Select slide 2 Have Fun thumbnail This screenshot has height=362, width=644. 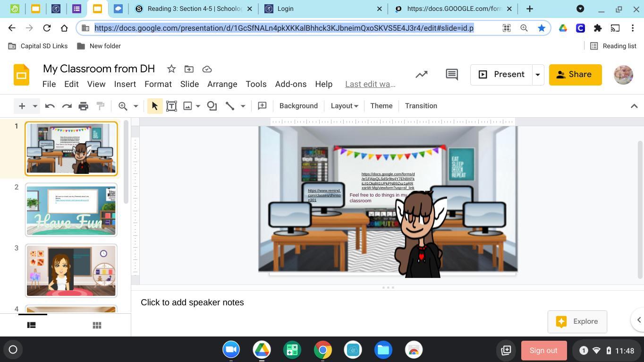[71, 210]
